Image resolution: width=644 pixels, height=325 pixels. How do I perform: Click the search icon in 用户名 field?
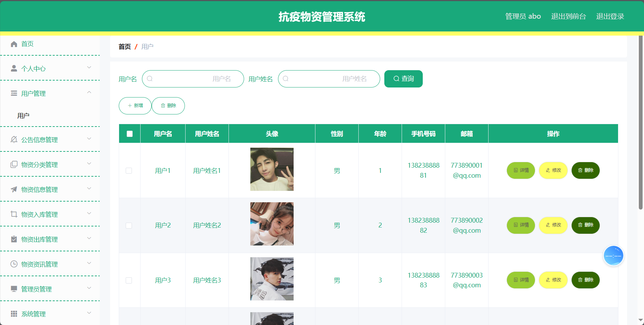pyautogui.click(x=150, y=79)
